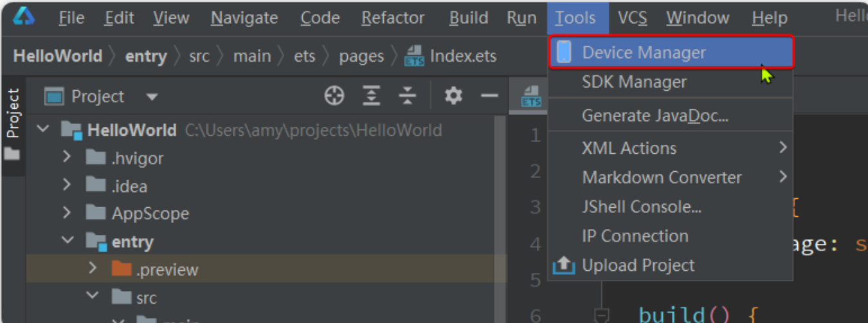Toggle the Project side tool window tab
This screenshot has width=868, height=323.
tap(13, 125)
